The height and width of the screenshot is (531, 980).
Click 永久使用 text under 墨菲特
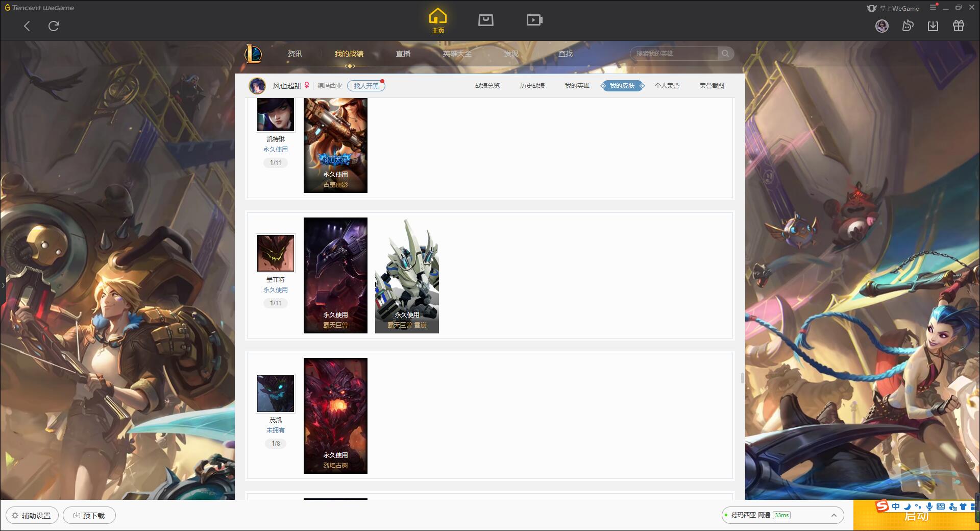click(276, 290)
